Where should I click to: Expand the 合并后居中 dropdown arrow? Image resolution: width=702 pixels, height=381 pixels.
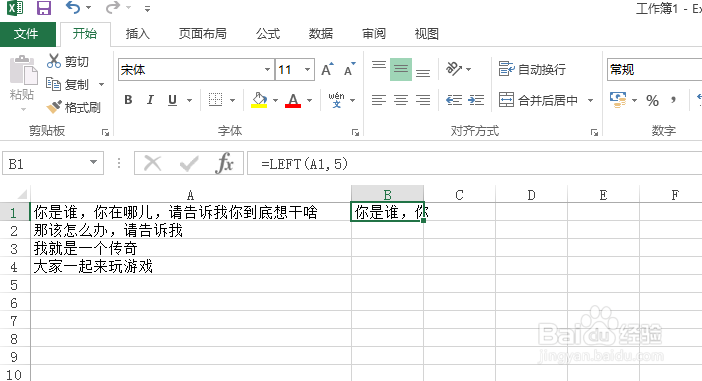[591, 100]
